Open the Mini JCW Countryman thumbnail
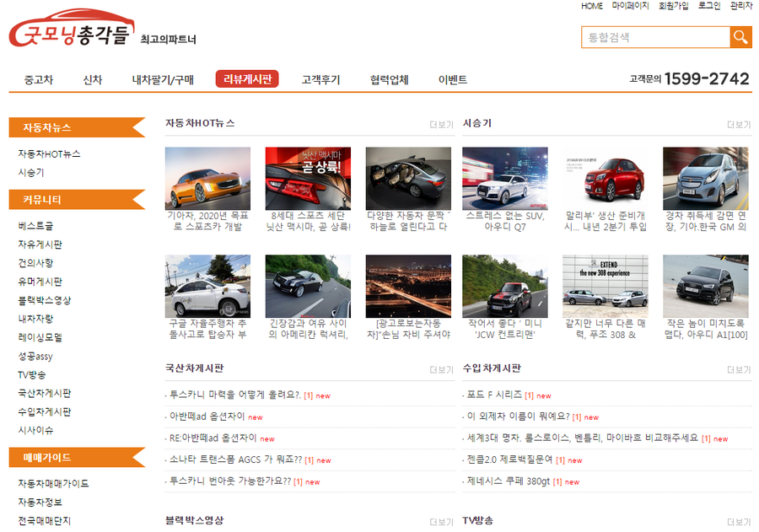This screenshot has height=532, width=759. tap(505, 286)
